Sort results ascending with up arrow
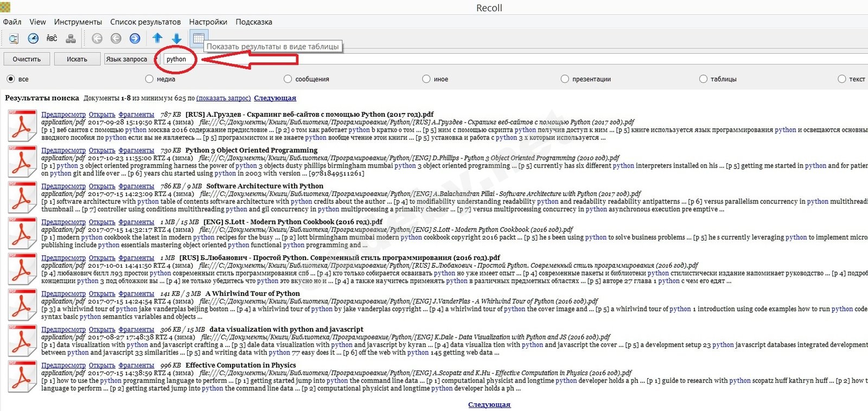868x411 pixels. coord(157,38)
